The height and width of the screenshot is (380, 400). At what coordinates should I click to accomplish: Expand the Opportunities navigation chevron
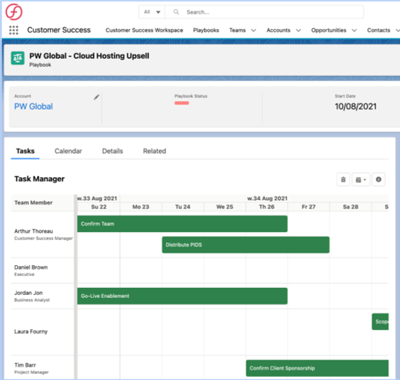[354, 30]
